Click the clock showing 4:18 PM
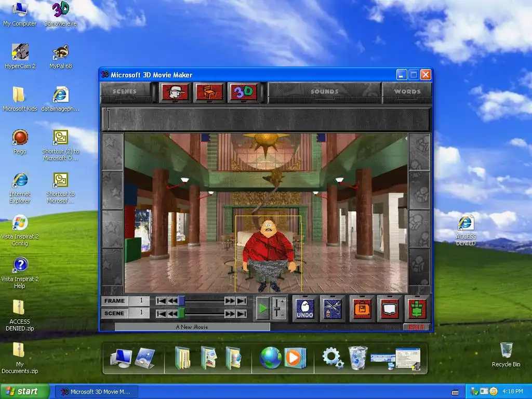 coord(512,392)
